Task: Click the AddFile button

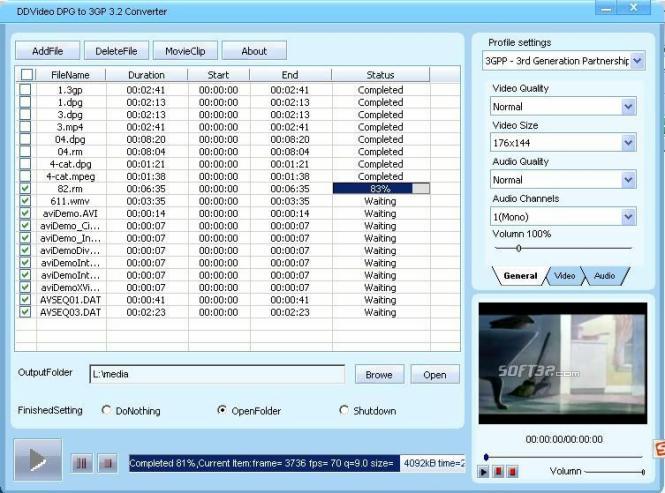Action: 48,51
